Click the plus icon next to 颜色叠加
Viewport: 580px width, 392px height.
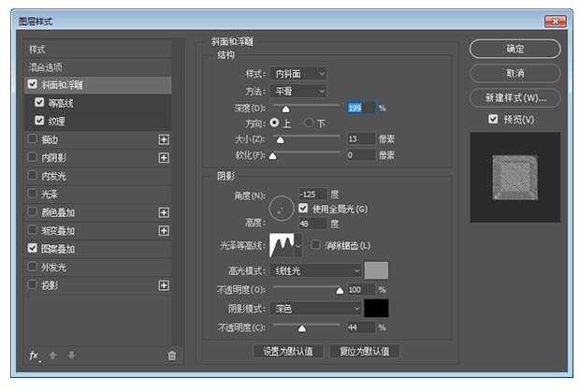164,212
